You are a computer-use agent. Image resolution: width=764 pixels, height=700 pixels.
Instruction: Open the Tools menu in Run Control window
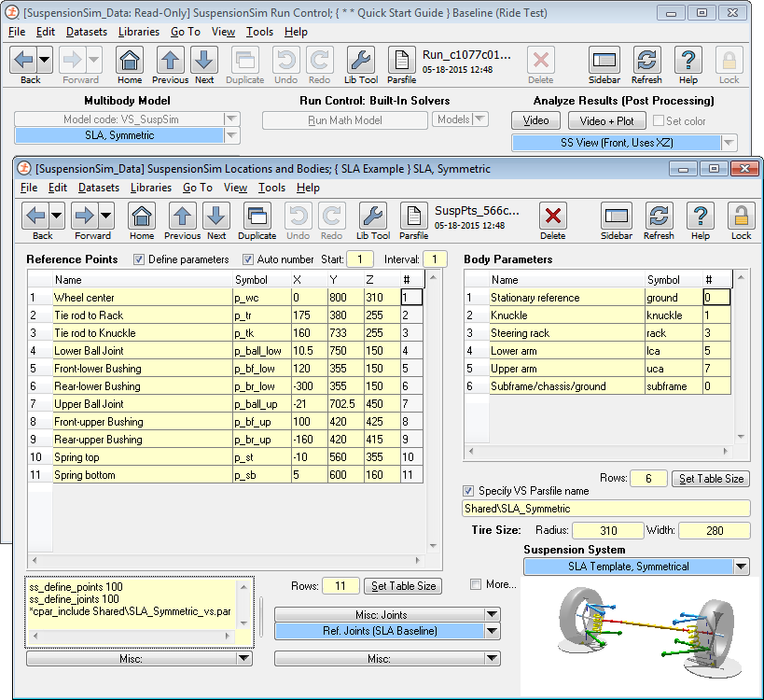coord(259,32)
